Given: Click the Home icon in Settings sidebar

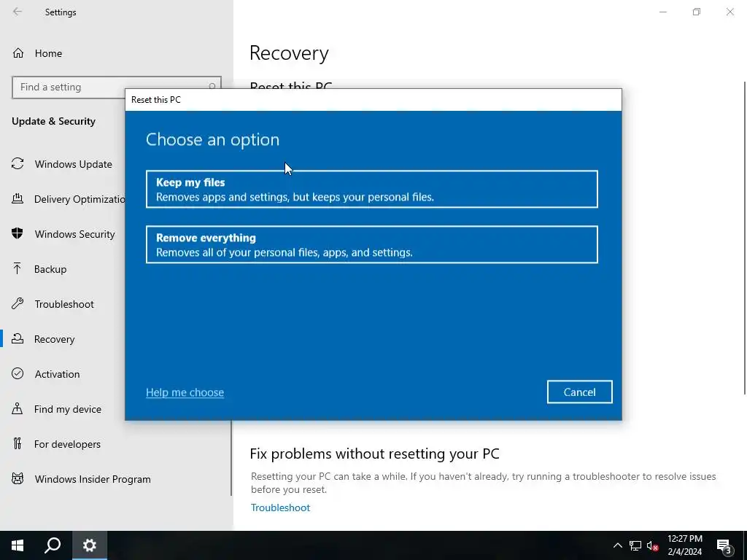Looking at the screenshot, I should (x=18, y=52).
